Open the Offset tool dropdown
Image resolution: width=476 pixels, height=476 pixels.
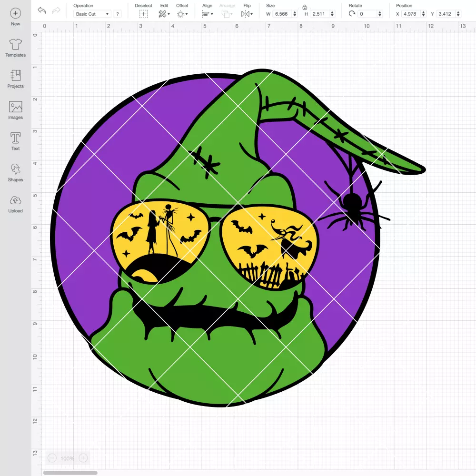click(182, 14)
